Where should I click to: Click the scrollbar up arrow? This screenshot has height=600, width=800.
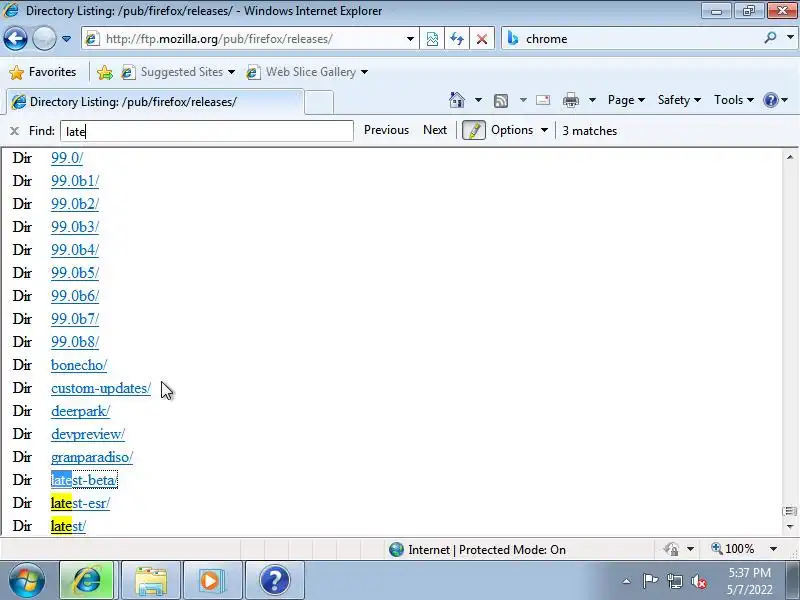790,157
